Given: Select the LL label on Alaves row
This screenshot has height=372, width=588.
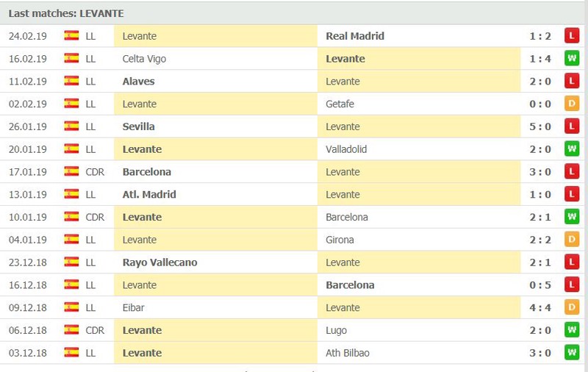Looking at the screenshot, I should 90,82.
